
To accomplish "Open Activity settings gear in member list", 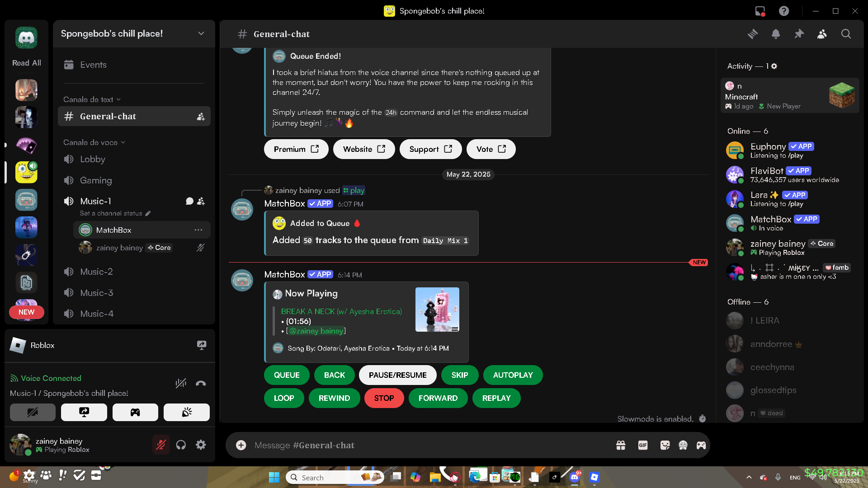I will 774,66.
